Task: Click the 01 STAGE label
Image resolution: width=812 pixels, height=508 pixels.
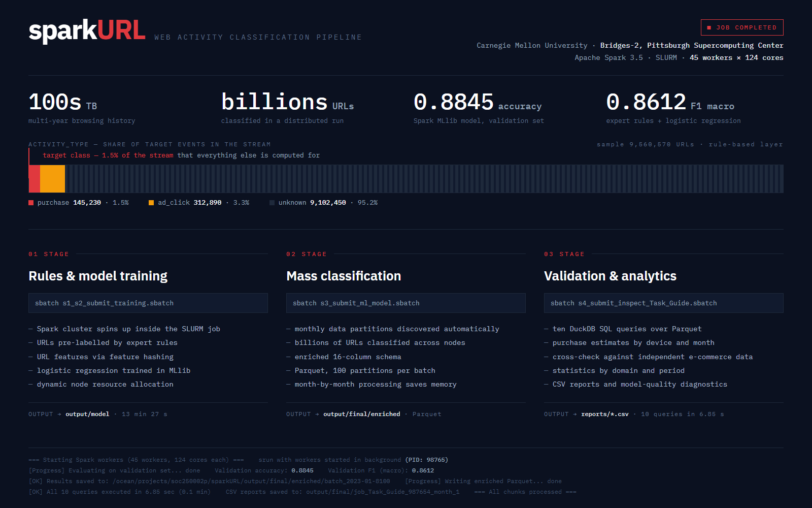Action: [x=49, y=254]
